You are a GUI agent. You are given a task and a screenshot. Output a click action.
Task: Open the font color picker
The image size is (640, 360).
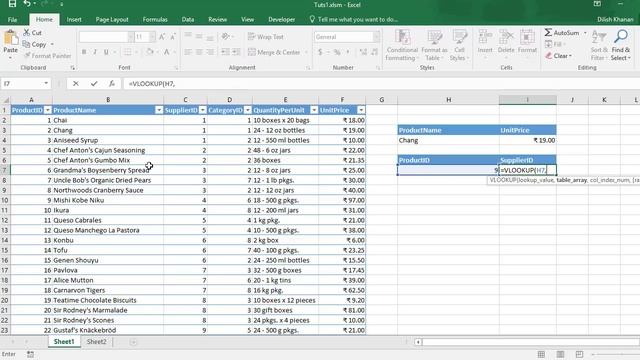tap(167, 52)
